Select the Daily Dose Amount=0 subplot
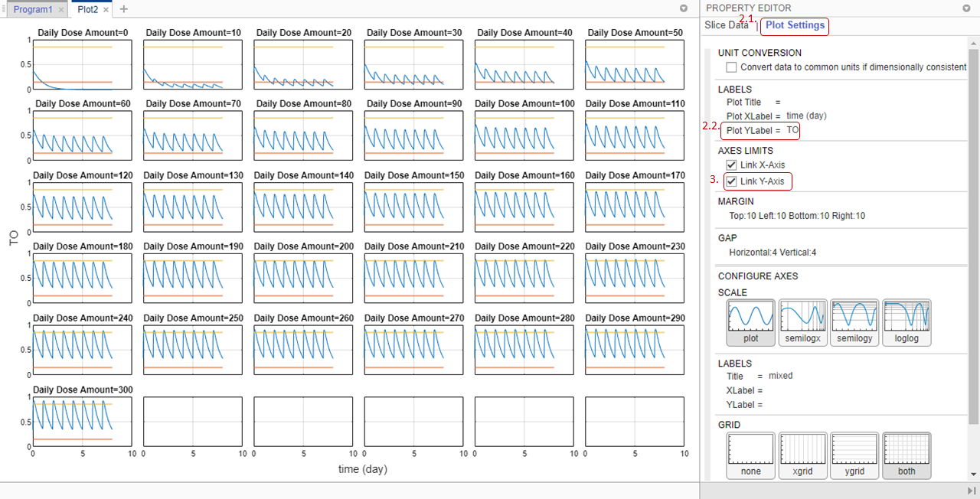Image resolution: width=980 pixels, height=499 pixels. point(82,64)
